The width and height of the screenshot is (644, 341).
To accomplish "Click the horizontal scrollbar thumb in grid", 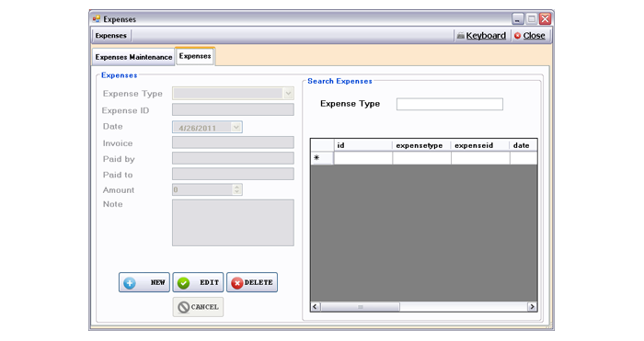I will 361,306.
